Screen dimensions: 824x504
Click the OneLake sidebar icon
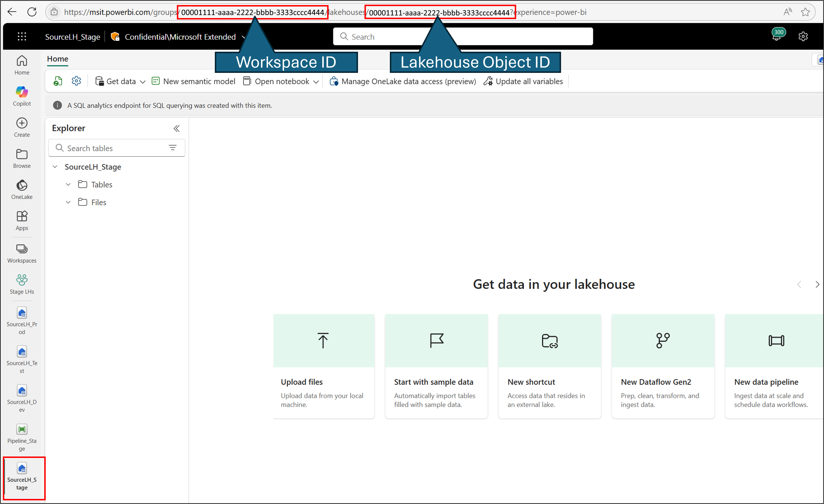[x=22, y=189]
